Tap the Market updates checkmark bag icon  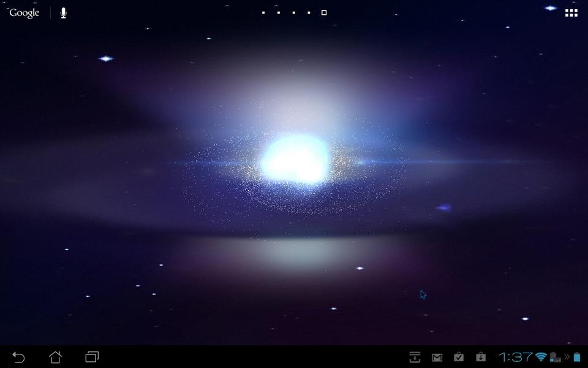coord(459,357)
